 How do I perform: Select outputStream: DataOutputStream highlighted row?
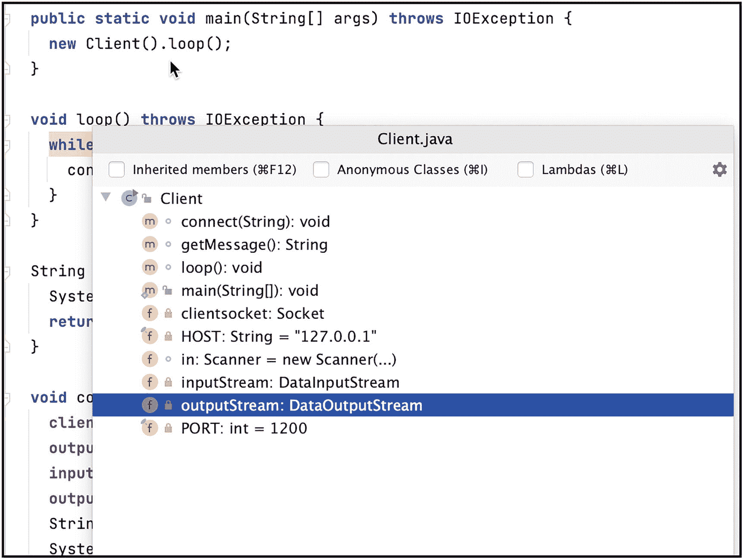tap(413, 405)
